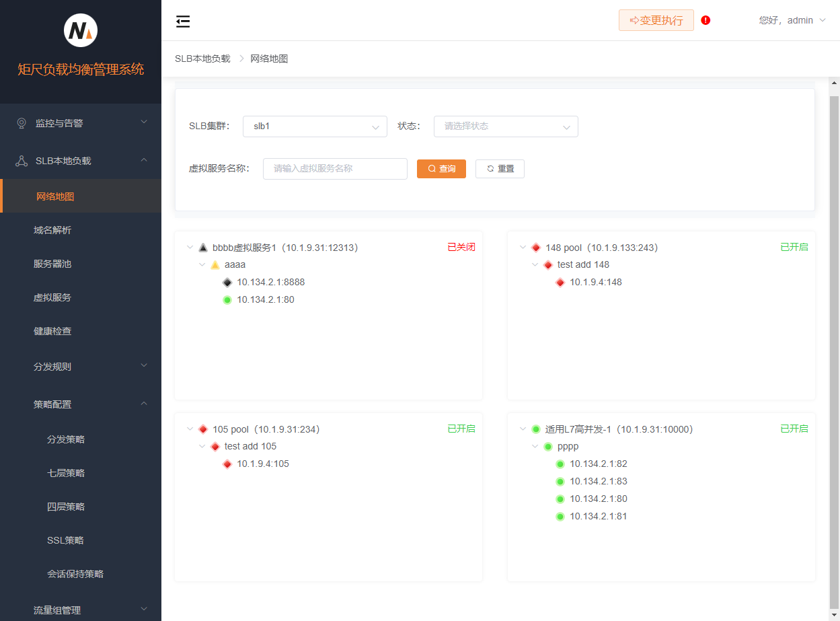Click the green status dot beside pppp

[548, 447]
